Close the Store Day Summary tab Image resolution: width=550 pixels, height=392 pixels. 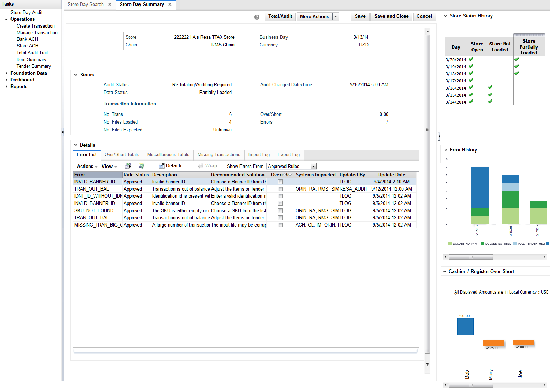(170, 5)
